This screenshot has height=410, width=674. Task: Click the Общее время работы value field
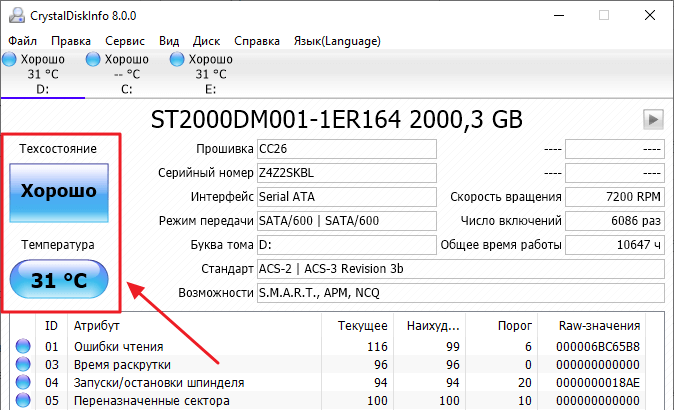click(x=615, y=245)
